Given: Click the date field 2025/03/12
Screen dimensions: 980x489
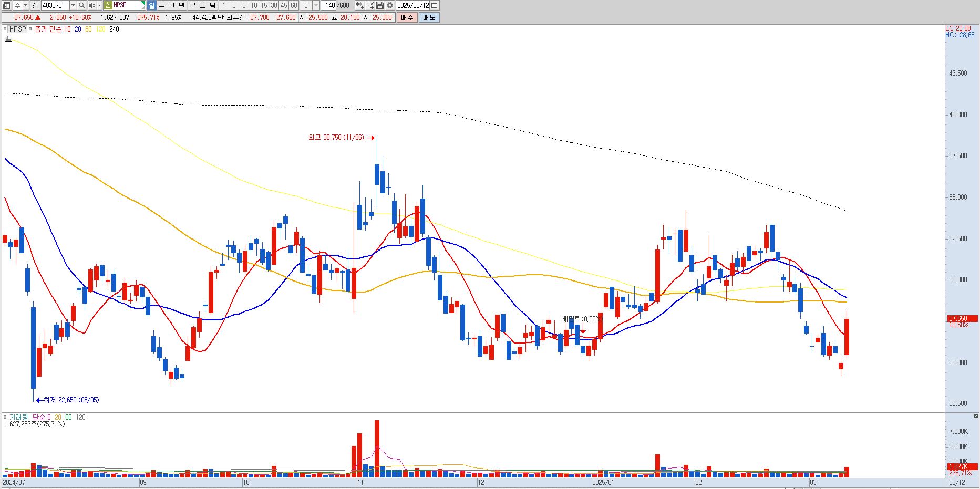Looking at the screenshot, I should [413, 5].
